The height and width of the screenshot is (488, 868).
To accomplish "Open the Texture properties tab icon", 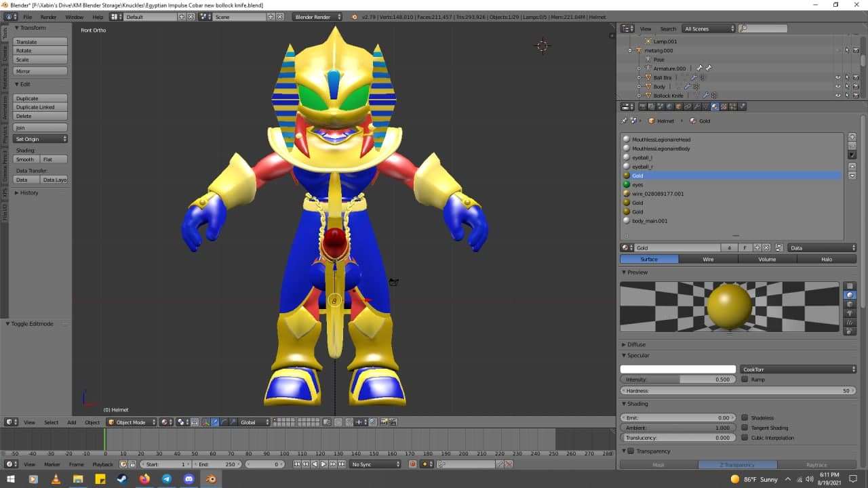I will point(724,106).
